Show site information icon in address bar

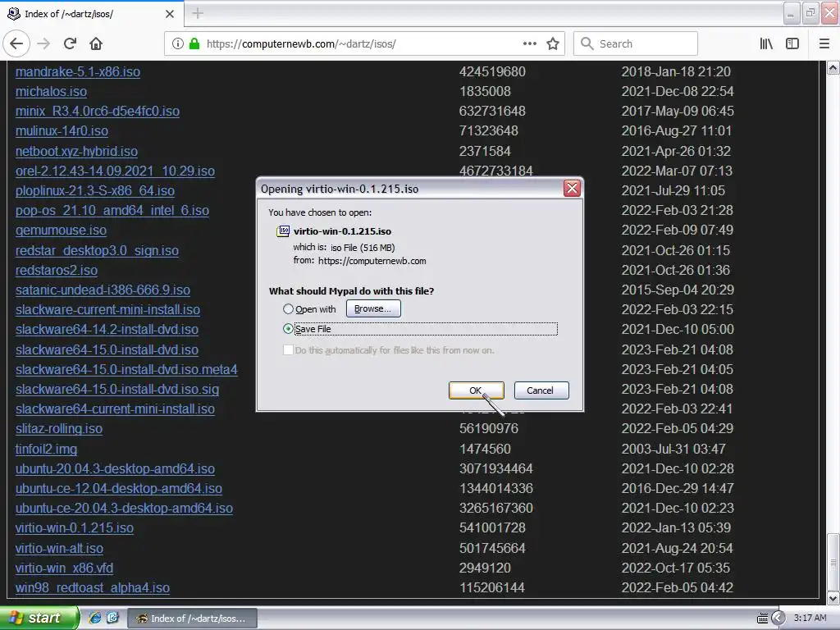(178, 43)
